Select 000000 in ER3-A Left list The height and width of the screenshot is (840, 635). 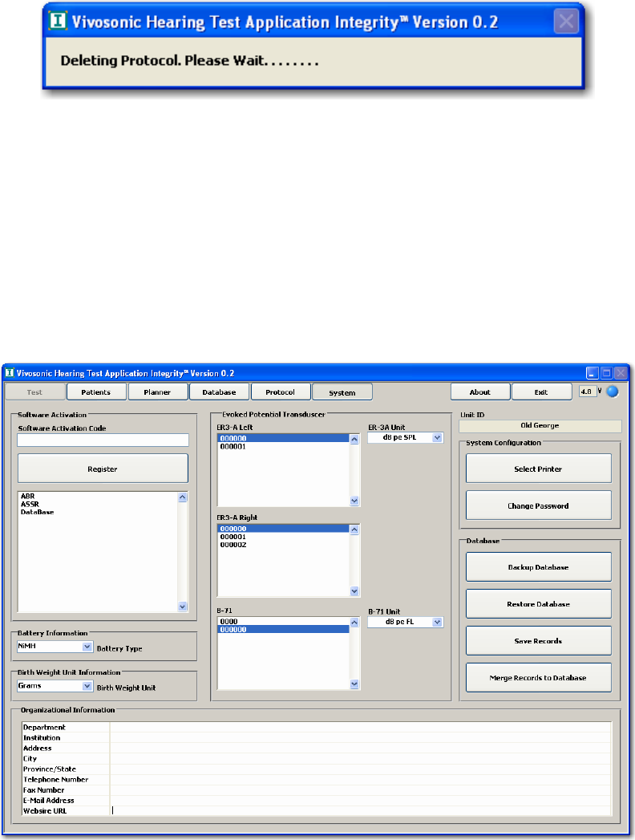(284, 438)
